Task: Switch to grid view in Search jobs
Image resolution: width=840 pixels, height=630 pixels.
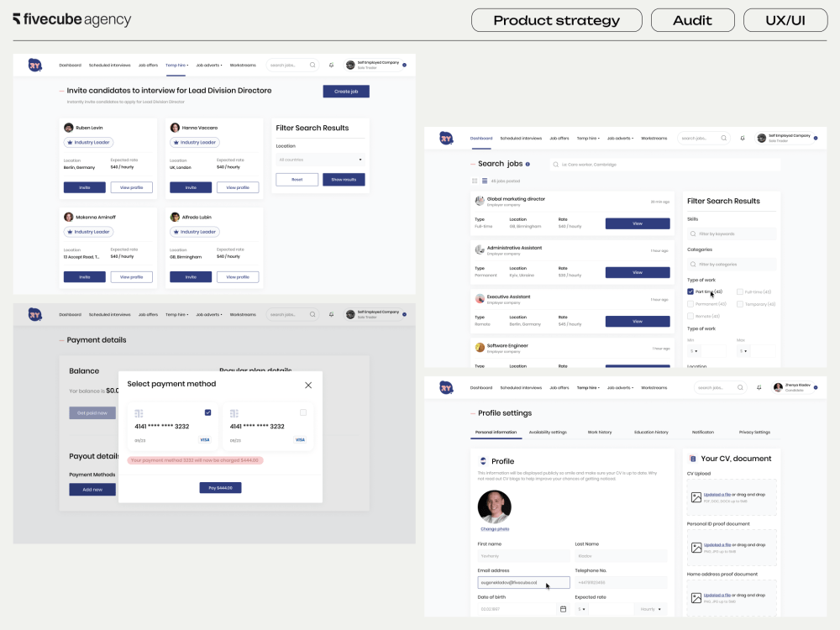Action: pyautogui.click(x=475, y=181)
